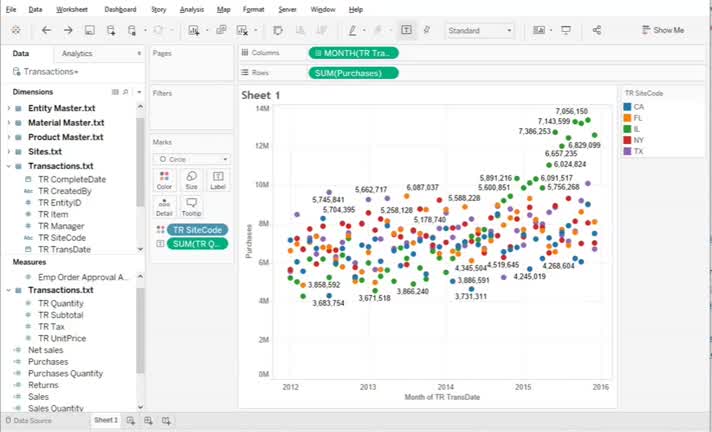Click the Sort descending toolbar icon
Image resolution: width=712 pixels, height=432 pixels.
pos(322,30)
